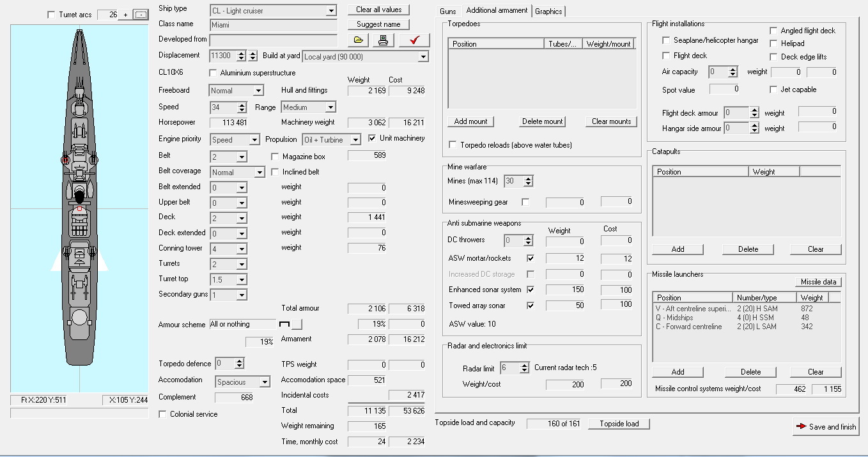The width and height of the screenshot is (868, 457).
Task: Switch to the Guns tab
Action: (x=448, y=12)
